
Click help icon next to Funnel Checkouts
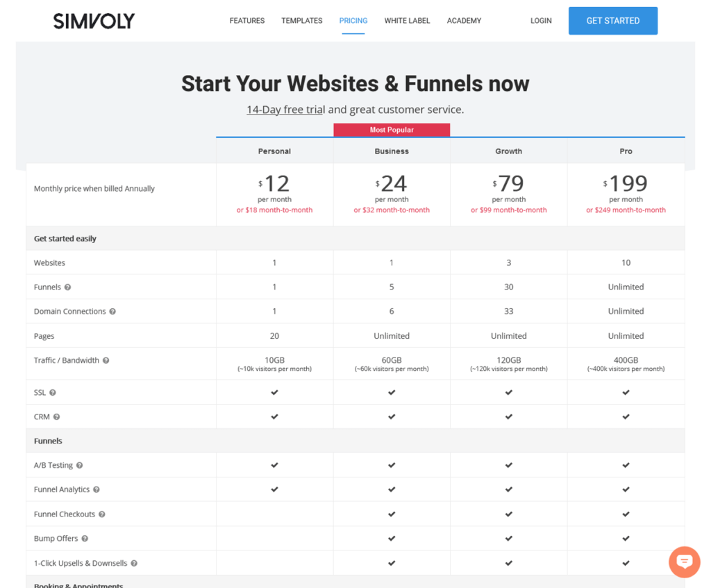tap(101, 514)
